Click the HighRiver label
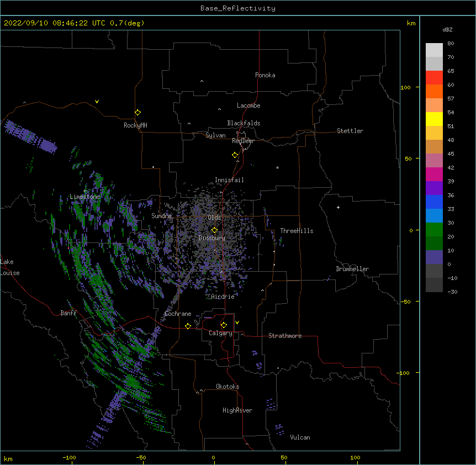 pyautogui.click(x=237, y=410)
